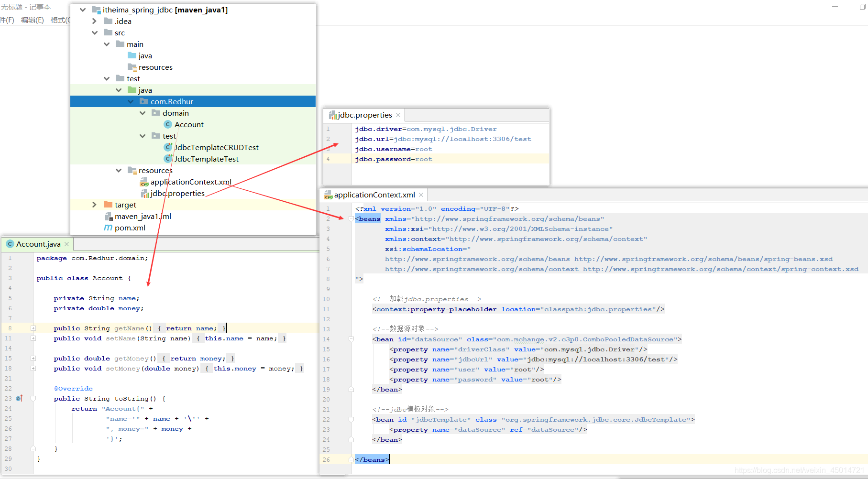868x479 pixels.
Task: Click the 'jdbc.password=root' line in properties
Action: coord(393,159)
